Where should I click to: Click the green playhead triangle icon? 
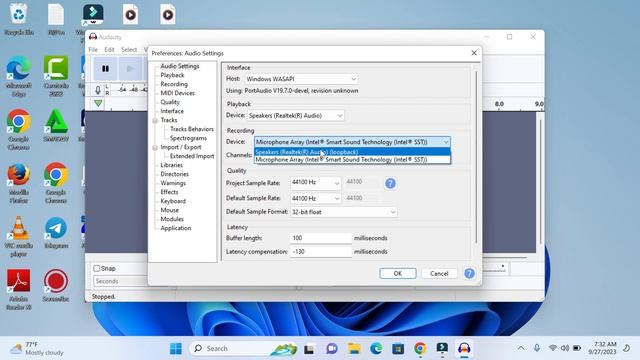(98, 104)
